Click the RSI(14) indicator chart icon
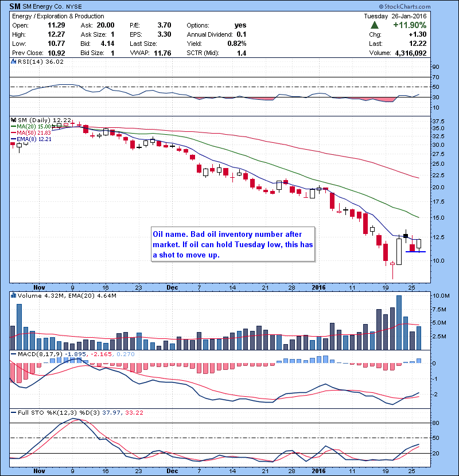Viewport: 459px width, 476px height. 13,61
